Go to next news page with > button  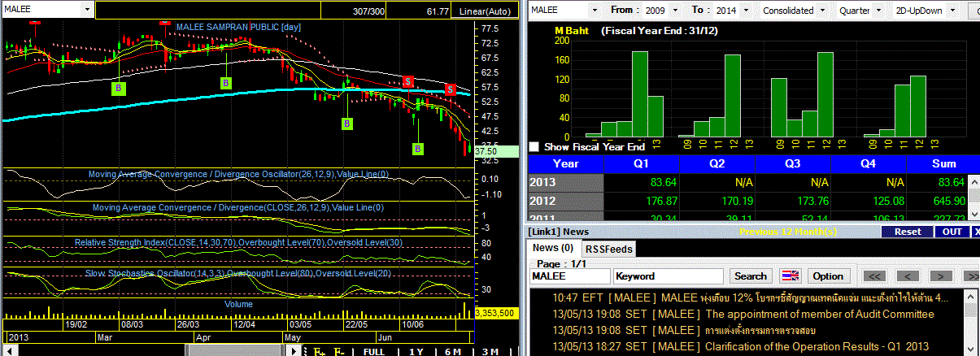tap(939, 276)
